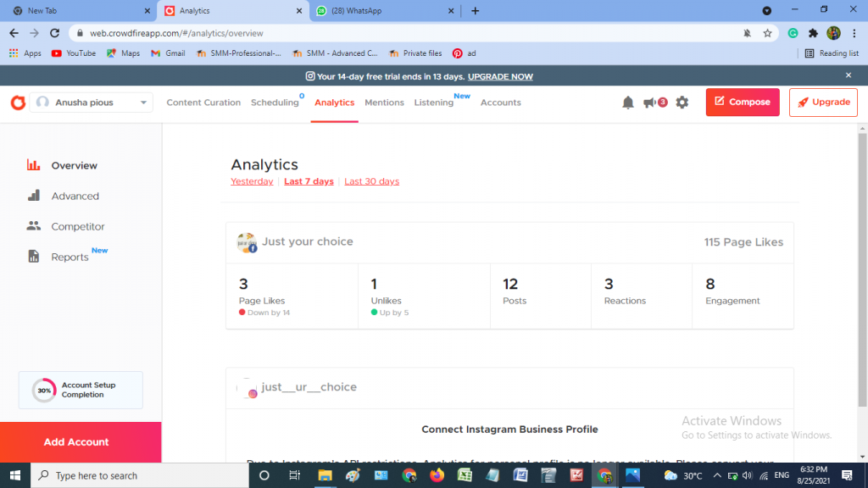
Task: Click the Advanced analytics icon
Action: pos(34,196)
